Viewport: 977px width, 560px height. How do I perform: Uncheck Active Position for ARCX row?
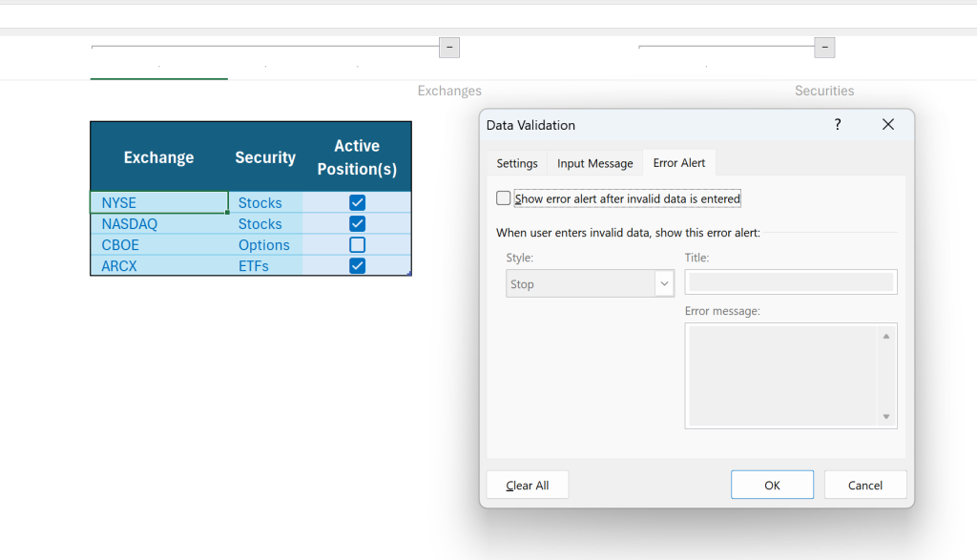click(357, 266)
